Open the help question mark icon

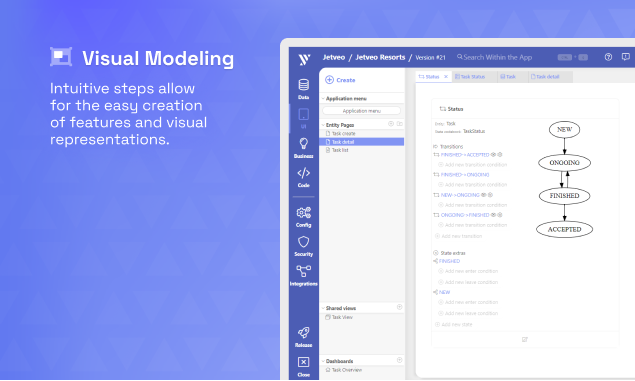click(608, 57)
